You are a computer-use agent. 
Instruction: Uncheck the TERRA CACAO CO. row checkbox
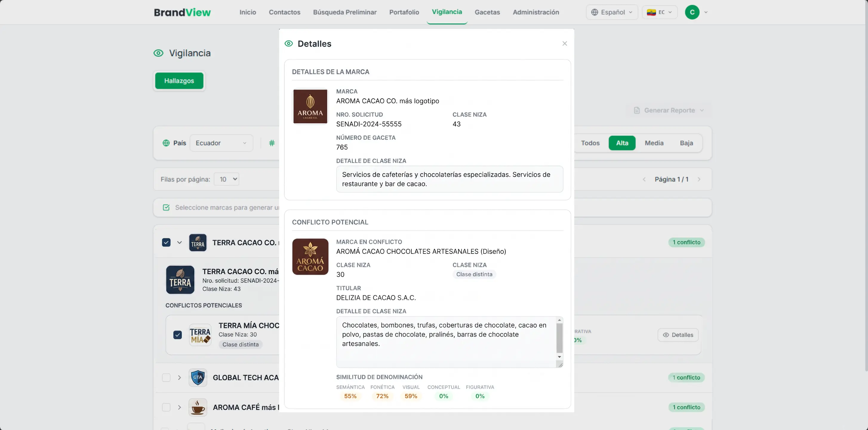(166, 242)
